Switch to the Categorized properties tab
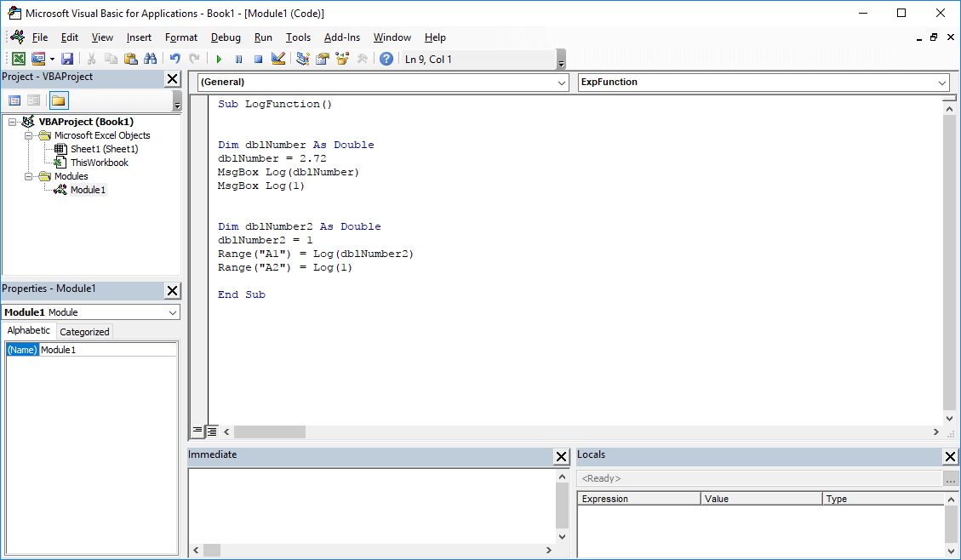 (x=84, y=331)
